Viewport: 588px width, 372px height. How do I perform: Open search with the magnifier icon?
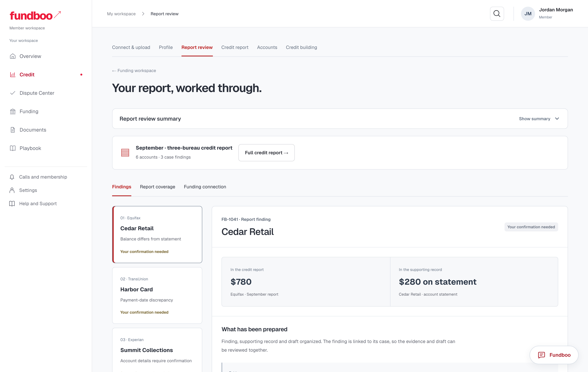[x=497, y=14]
